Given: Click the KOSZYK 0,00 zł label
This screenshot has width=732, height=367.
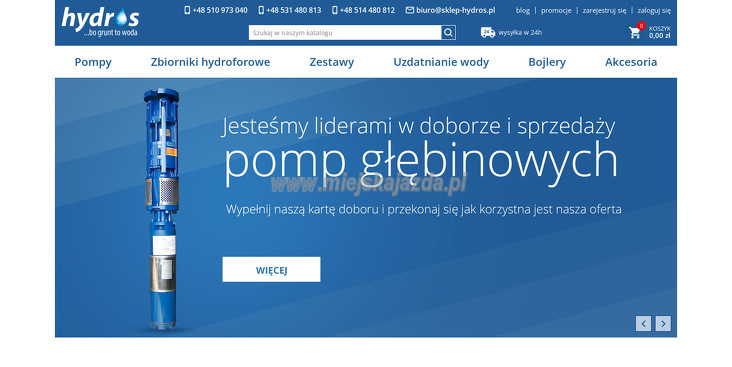Looking at the screenshot, I should point(659,32).
